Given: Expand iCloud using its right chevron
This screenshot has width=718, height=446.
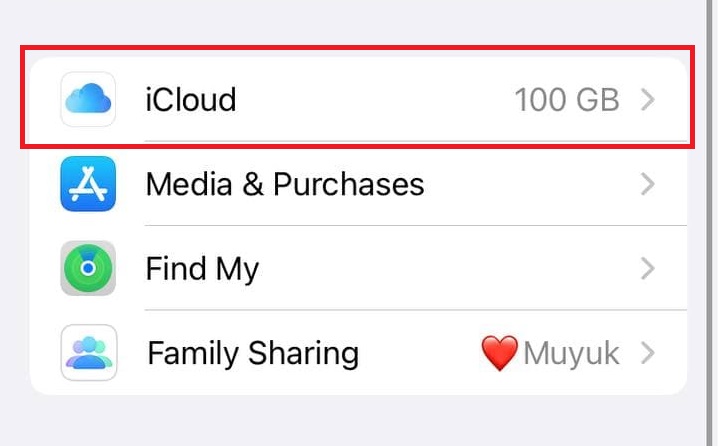Looking at the screenshot, I should click(648, 99).
